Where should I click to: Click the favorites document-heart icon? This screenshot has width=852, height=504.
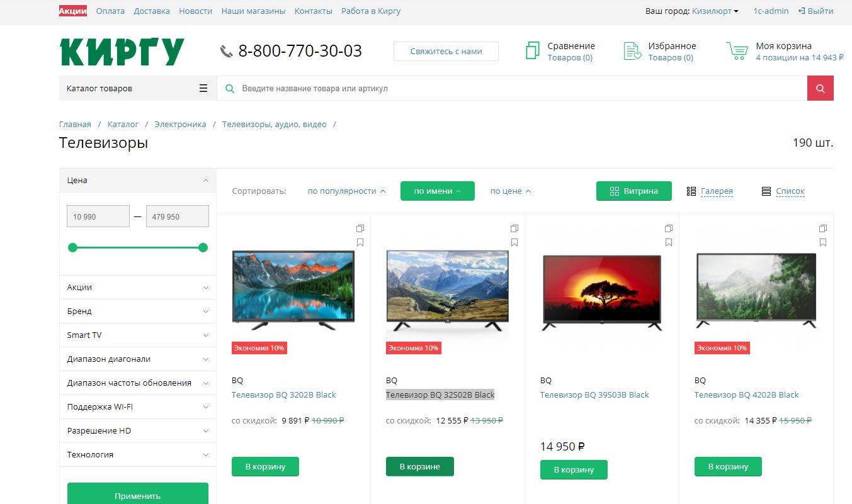click(632, 51)
